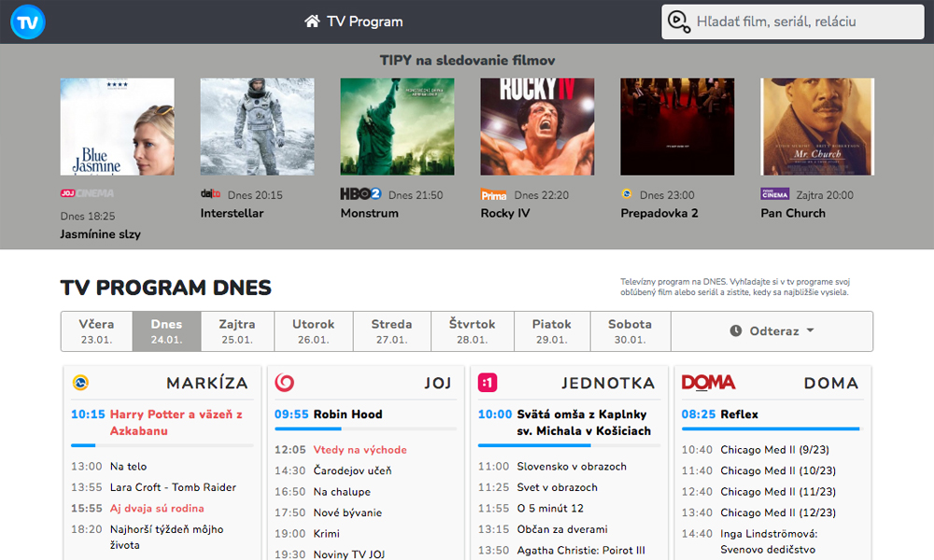Click the Chicago Med II (9/23) listing
Viewport: 934px width, 560px height.
(768, 450)
